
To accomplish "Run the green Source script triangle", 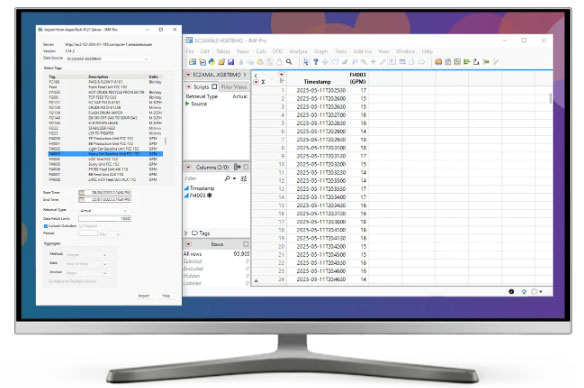I will coord(188,104).
